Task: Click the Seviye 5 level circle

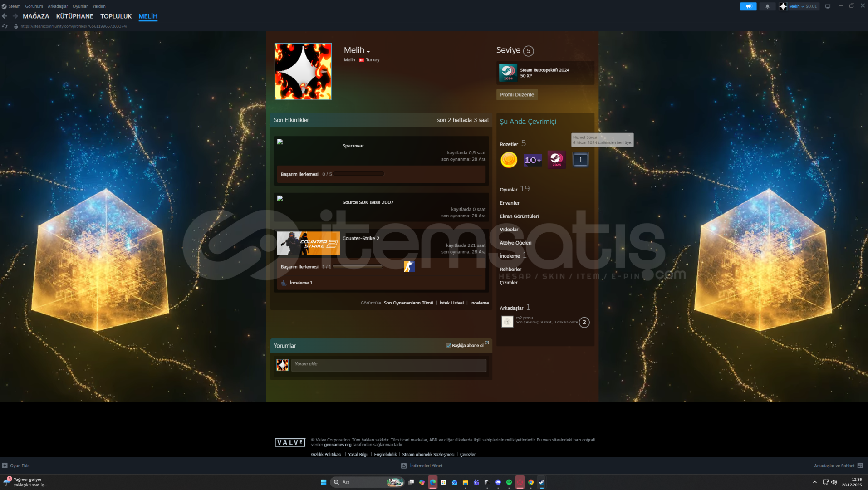Action: pos(528,51)
